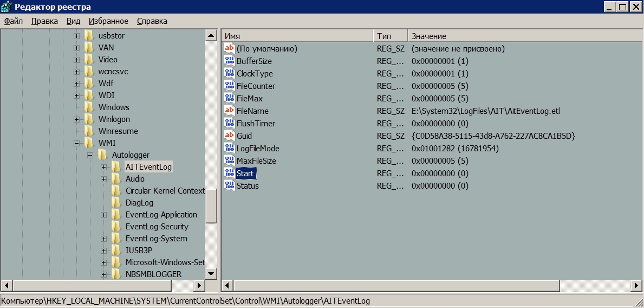Expand the NBSMBLOGGER key
The width and height of the screenshot is (644, 308).
(103, 275)
